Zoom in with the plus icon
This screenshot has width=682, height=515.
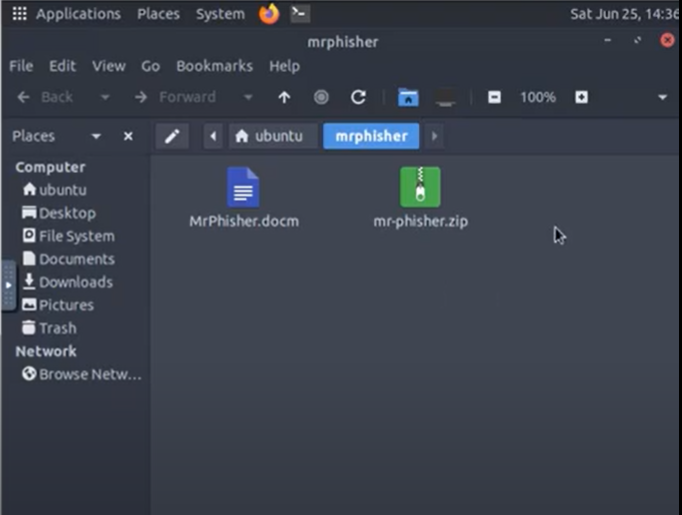pos(582,97)
